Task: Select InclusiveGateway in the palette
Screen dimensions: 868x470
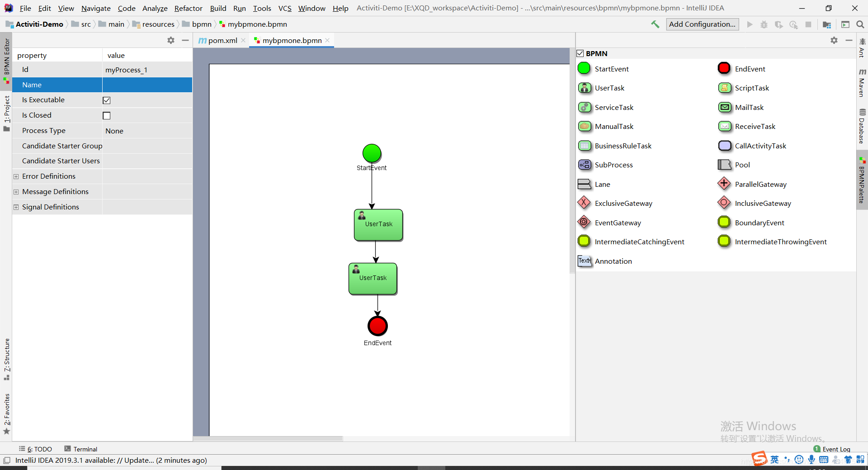Action: click(755, 203)
